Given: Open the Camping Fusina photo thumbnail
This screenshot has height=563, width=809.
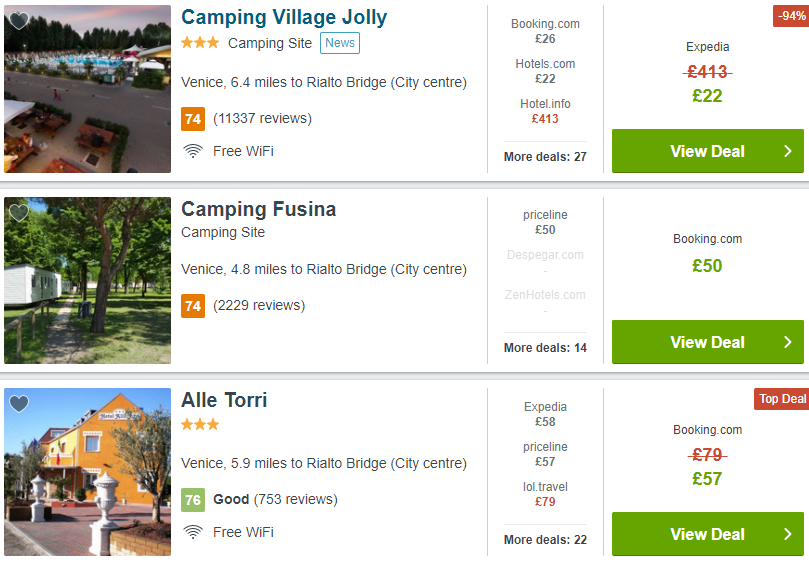Looking at the screenshot, I should coord(87,280).
